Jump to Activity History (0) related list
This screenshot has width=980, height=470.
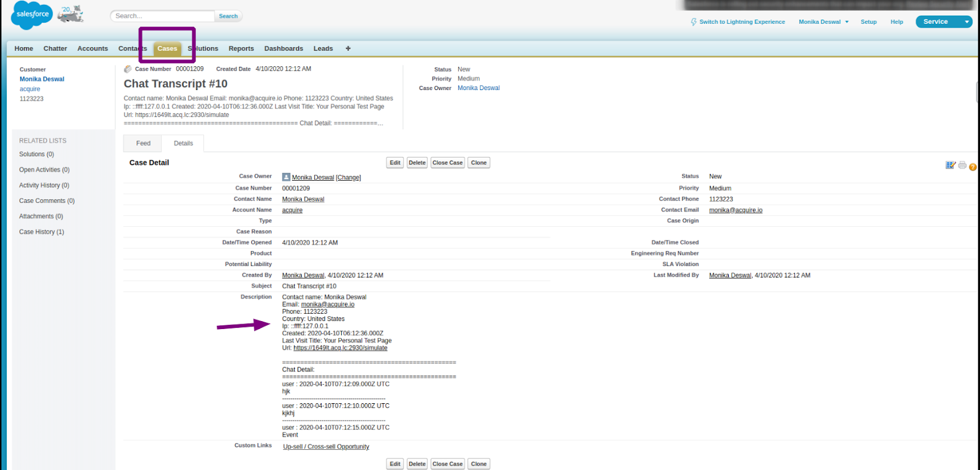coord(44,185)
